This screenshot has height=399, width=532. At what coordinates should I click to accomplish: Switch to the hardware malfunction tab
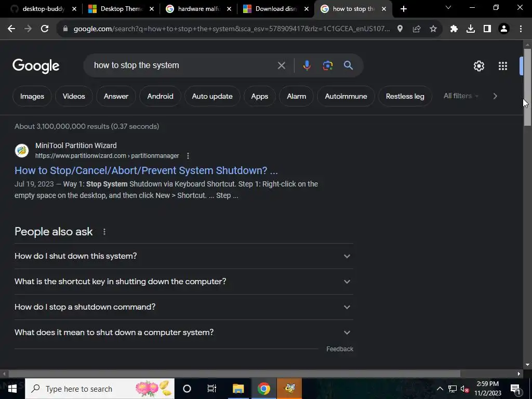198,9
